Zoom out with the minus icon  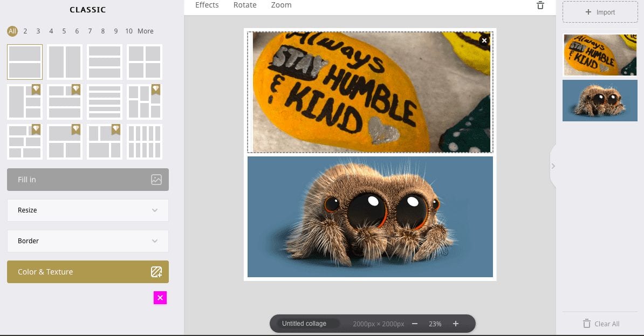pos(415,324)
